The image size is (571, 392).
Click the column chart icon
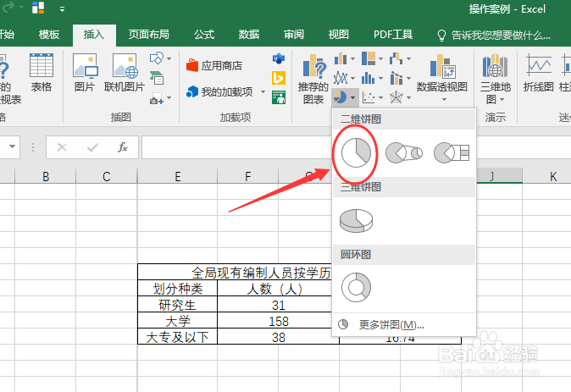click(x=340, y=58)
